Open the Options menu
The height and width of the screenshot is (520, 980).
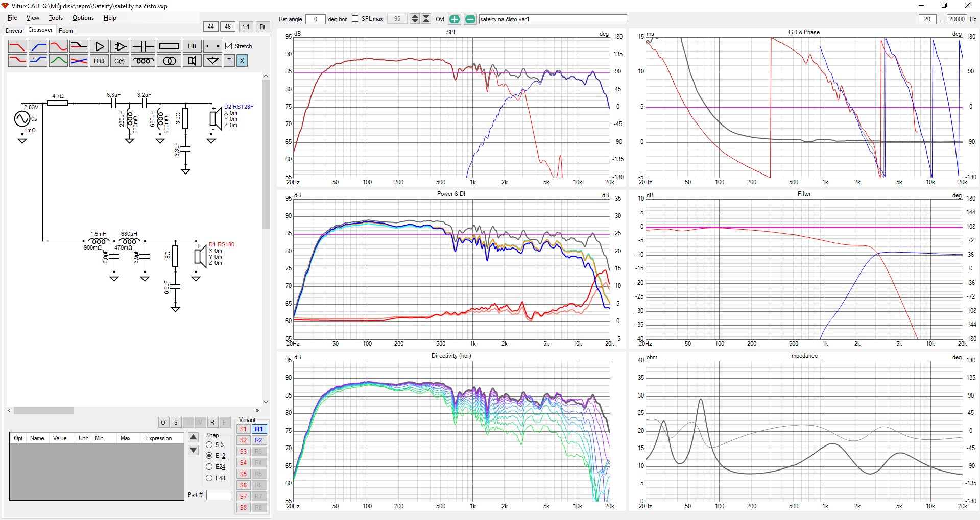(83, 18)
